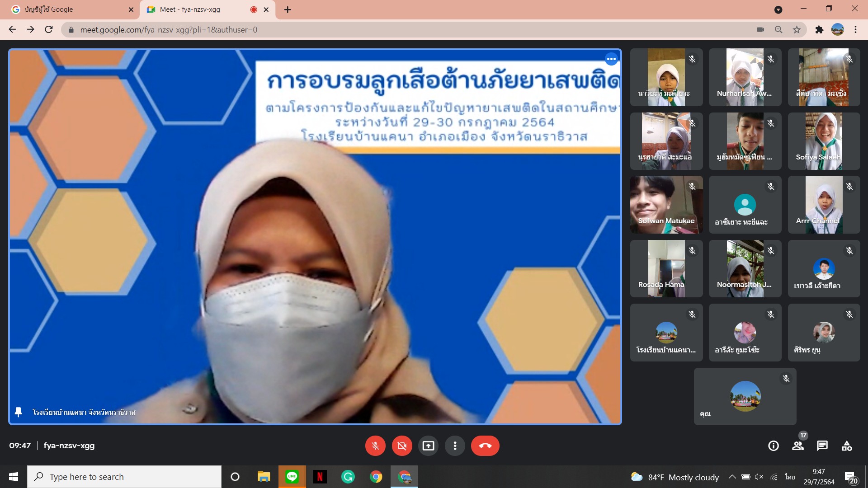Toggle the muted microphone button
Screen dimensions: 868x488
(x=375, y=446)
